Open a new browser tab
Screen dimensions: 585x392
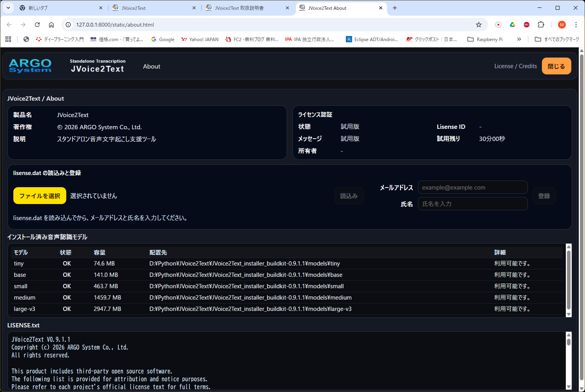pos(395,8)
